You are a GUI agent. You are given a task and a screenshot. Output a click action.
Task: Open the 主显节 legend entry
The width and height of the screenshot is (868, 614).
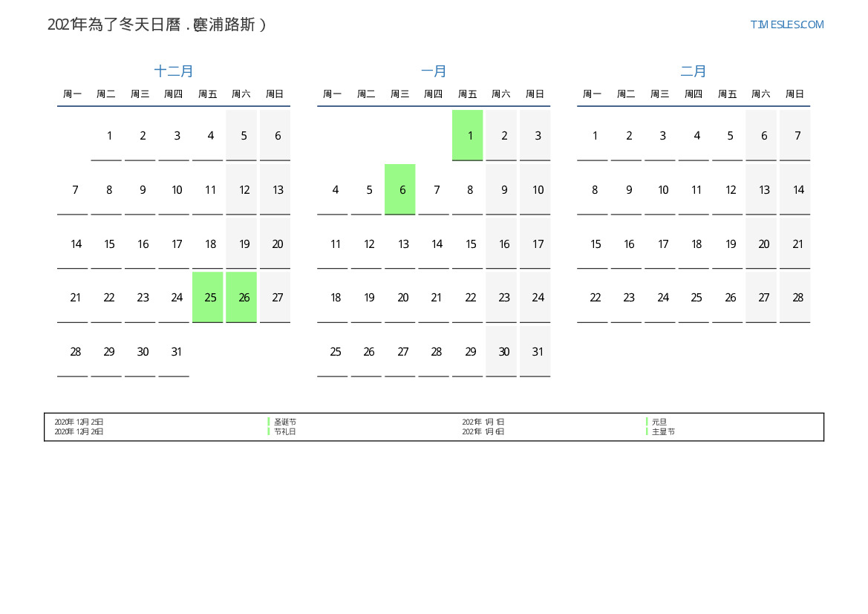(663, 431)
